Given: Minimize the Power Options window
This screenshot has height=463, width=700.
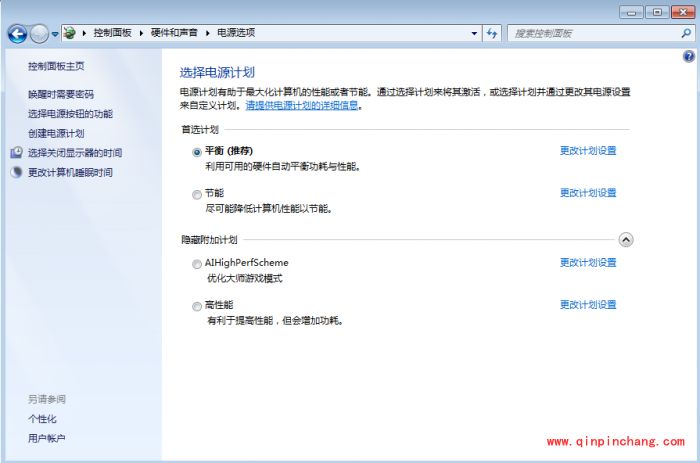Looking at the screenshot, I should [x=631, y=13].
